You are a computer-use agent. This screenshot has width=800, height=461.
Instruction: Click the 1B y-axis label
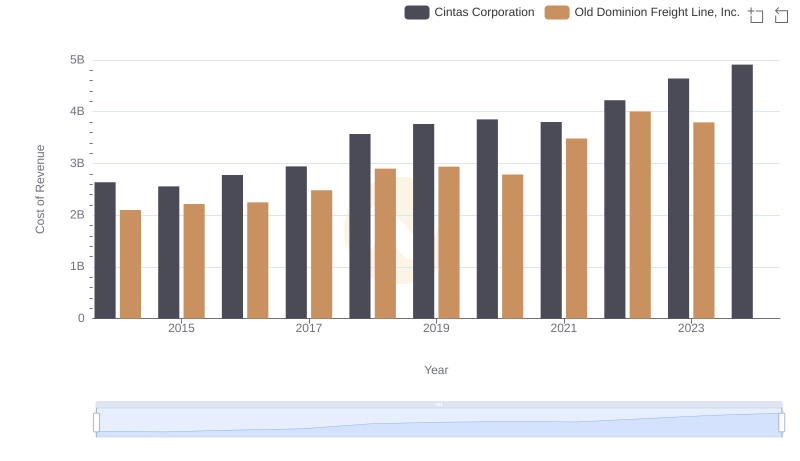(77, 267)
